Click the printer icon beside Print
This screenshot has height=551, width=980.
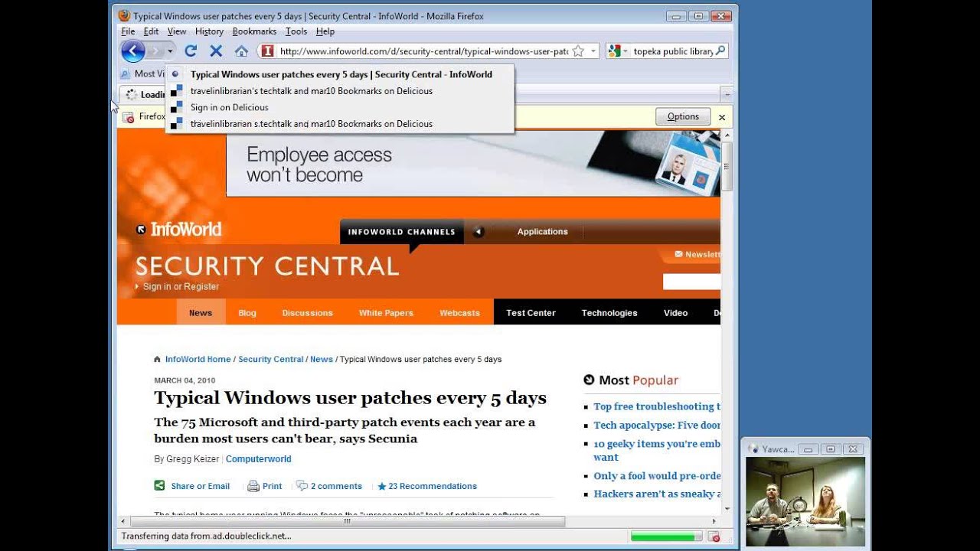[253, 486]
